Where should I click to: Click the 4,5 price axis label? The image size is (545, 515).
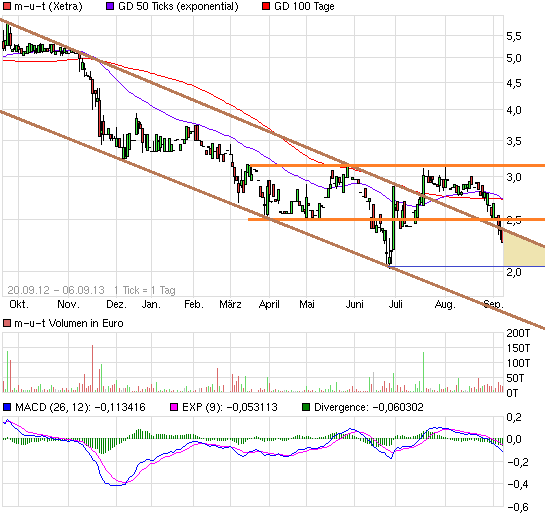point(514,83)
